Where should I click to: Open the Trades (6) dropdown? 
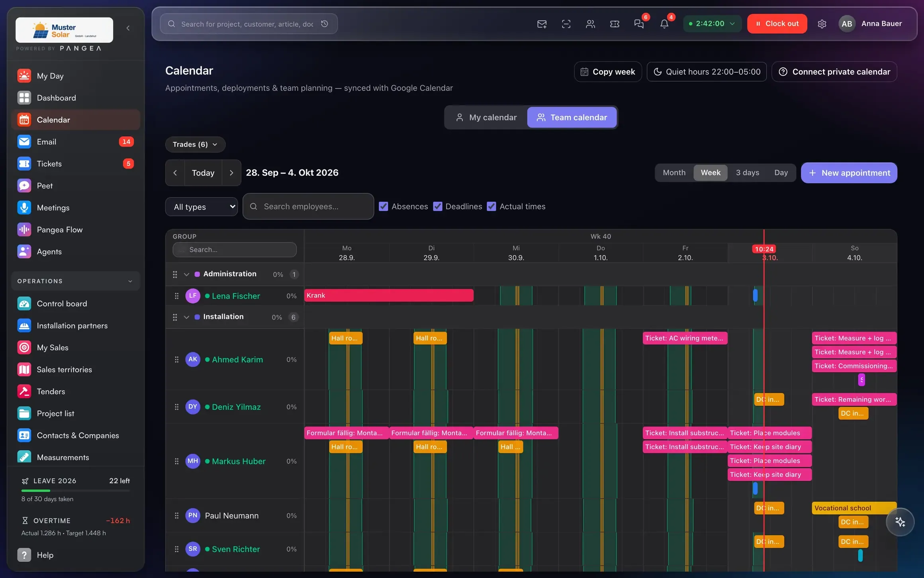[x=195, y=144]
